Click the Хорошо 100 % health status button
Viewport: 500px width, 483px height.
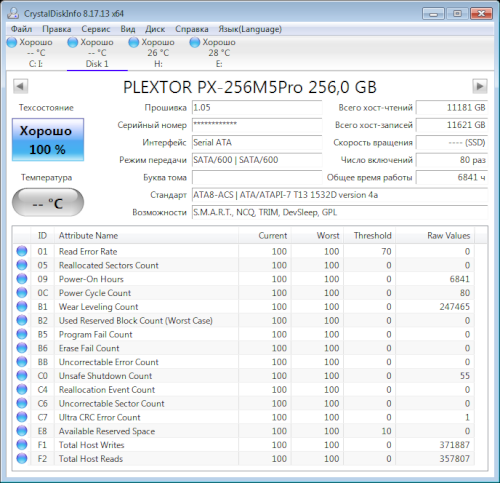[48, 140]
